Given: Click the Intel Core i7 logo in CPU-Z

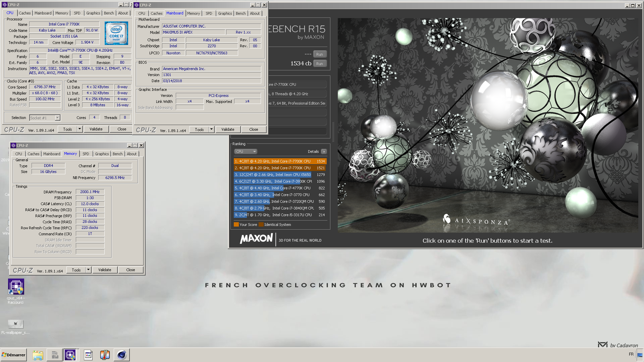Looking at the screenshot, I should coord(116,33).
